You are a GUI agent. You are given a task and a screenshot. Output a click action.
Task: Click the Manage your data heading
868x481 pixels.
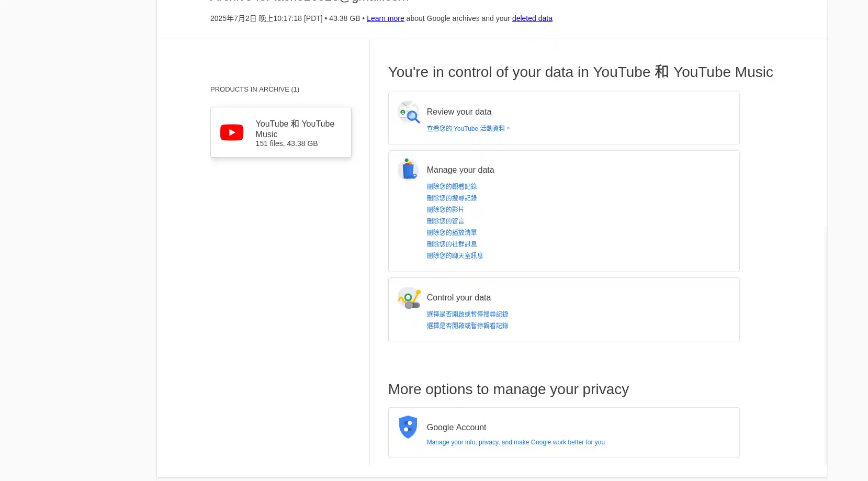[x=460, y=170]
